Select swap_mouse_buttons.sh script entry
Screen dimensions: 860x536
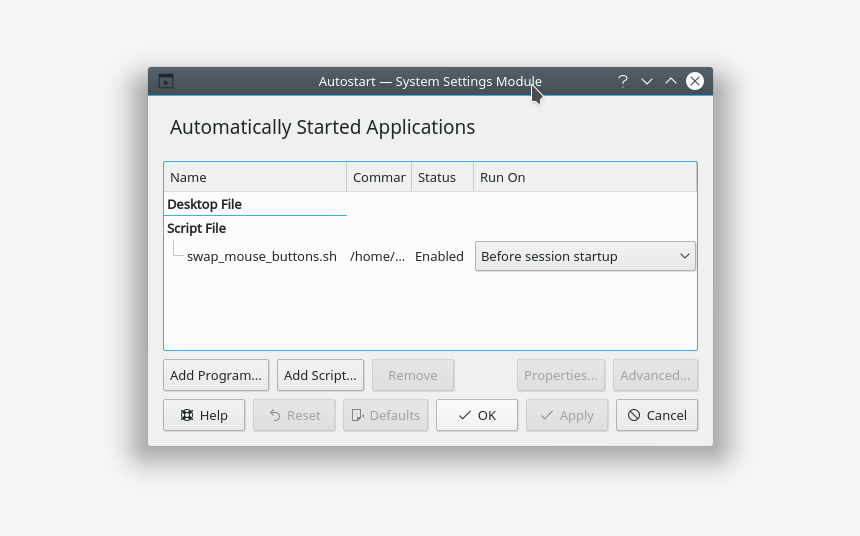pos(261,256)
